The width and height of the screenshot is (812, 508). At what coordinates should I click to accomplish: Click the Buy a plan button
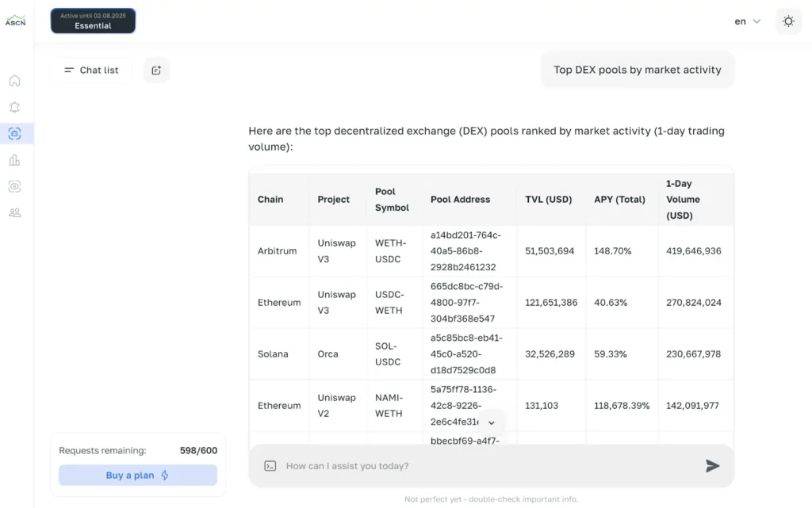[x=137, y=475]
